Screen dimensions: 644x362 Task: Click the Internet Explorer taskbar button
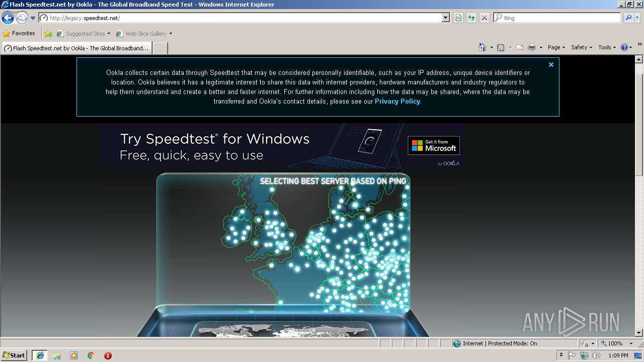[40, 355]
